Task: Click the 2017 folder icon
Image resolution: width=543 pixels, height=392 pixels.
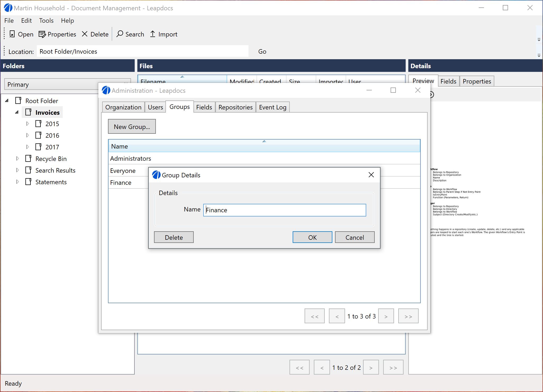Action: [38, 147]
